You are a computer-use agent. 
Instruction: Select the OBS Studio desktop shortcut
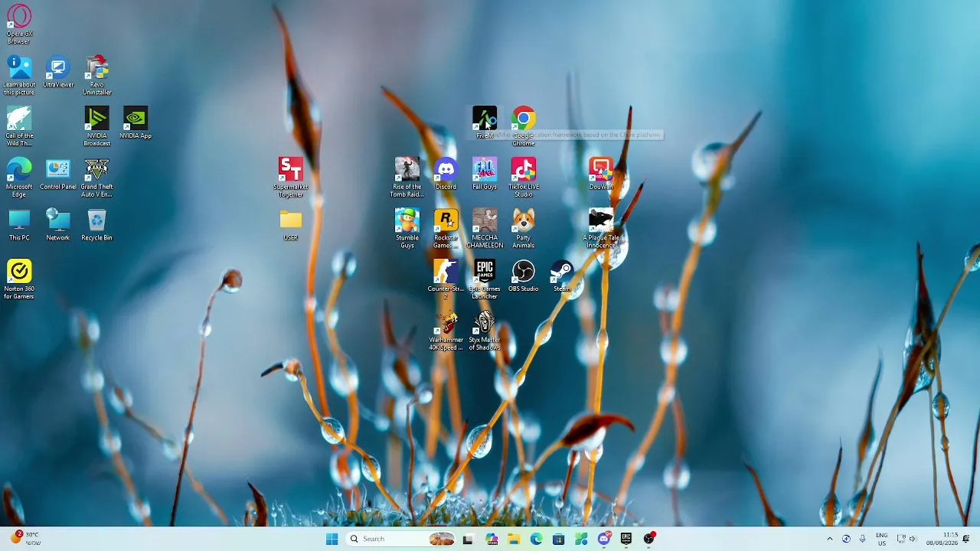[524, 275]
